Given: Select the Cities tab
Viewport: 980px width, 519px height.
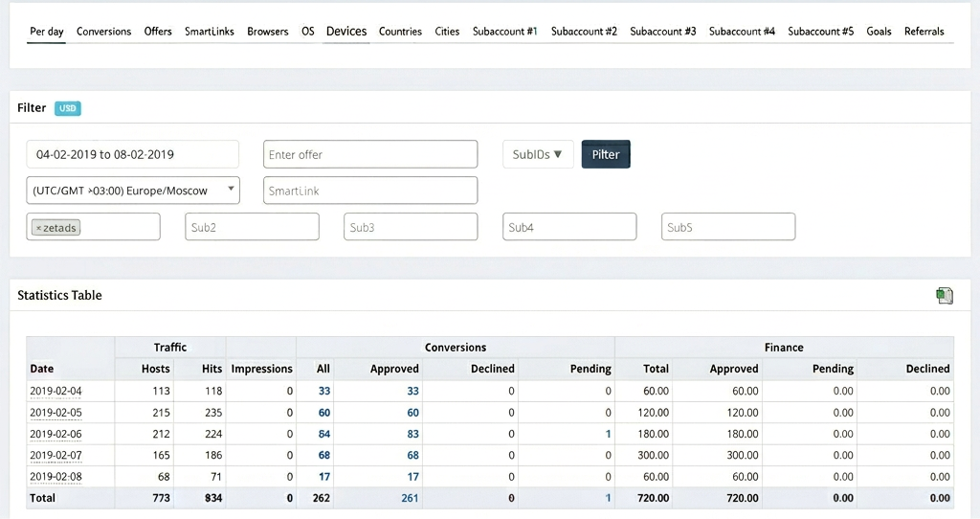Looking at the screenshot, I should coord(447,32).
